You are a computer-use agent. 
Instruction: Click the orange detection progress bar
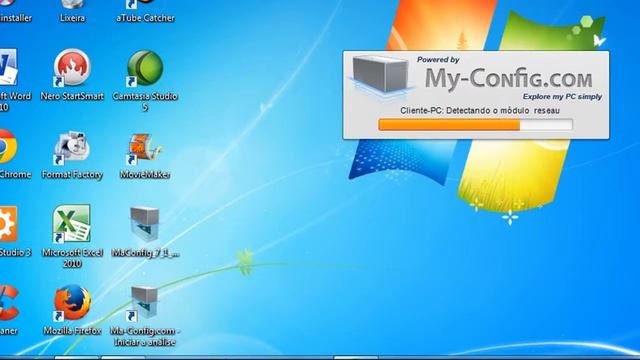pyautogui.click(x=476, y=125)
